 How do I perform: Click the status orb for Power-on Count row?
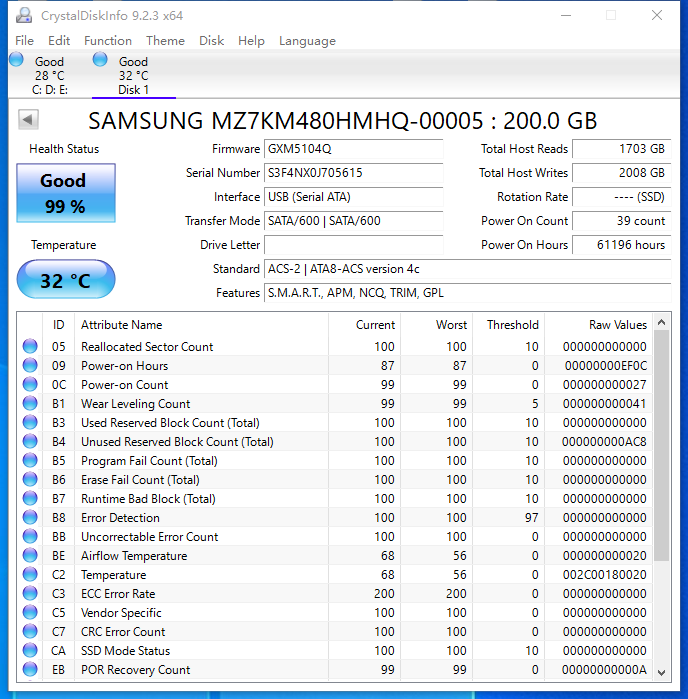(x=30, y=384)
